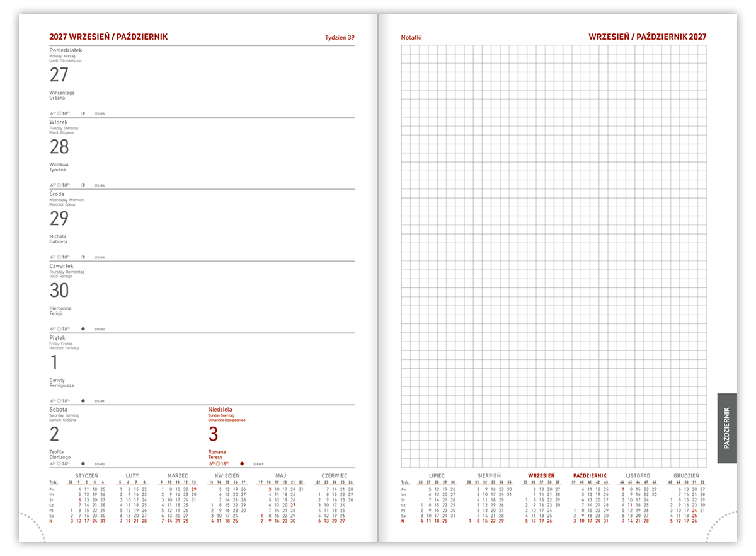
Task: Click the red name day 'Romana Teresy'
Action: click(217, 455)
